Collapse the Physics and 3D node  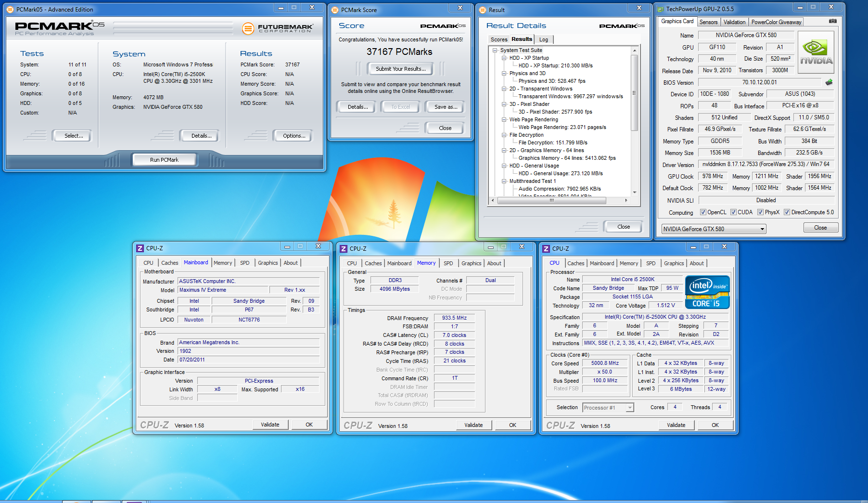(x=504, y=73)
